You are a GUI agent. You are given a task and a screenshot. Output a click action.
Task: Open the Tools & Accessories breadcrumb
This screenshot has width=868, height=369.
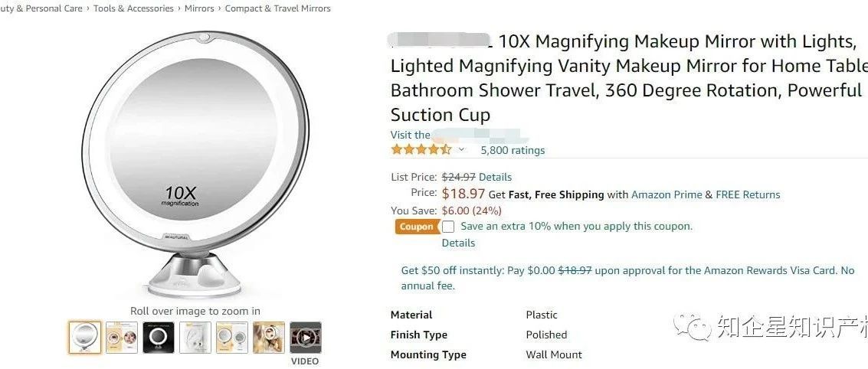pyautogui.click(x=133, y=8)
